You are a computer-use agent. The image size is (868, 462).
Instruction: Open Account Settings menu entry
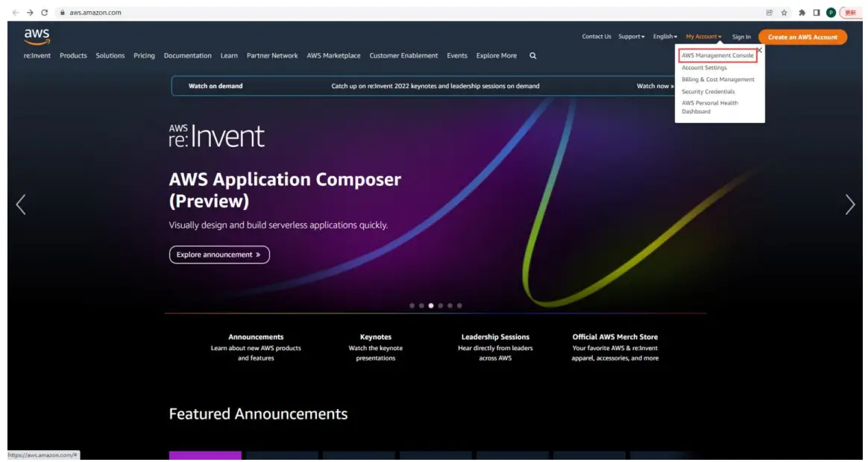point(704,68)
